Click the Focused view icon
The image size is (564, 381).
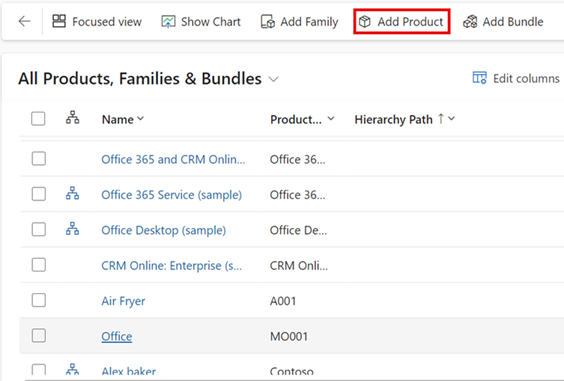pyautogui.click(x=59, y=22)
